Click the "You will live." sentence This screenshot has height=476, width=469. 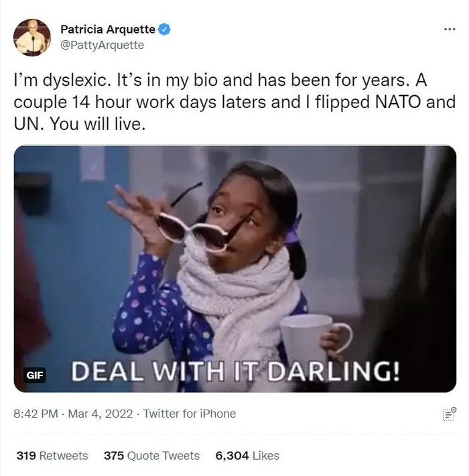coord(98,124)
